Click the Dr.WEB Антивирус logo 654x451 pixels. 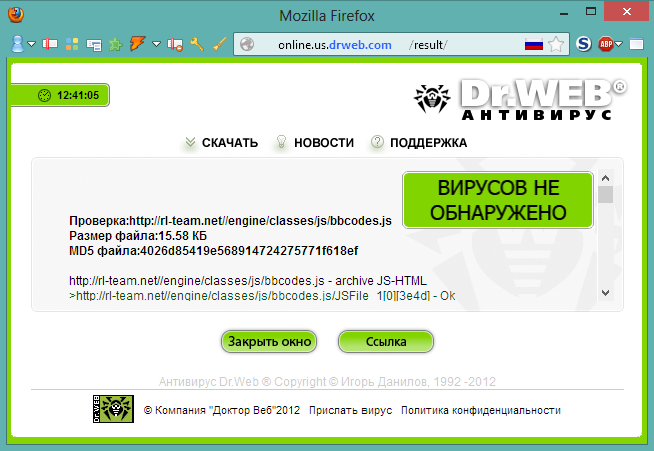tap(520, 100)
